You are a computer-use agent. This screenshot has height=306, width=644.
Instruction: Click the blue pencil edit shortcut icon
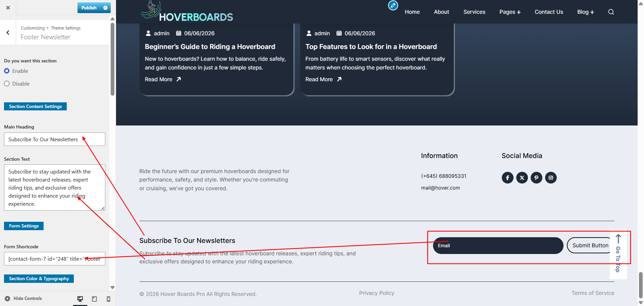coord(393,5)
